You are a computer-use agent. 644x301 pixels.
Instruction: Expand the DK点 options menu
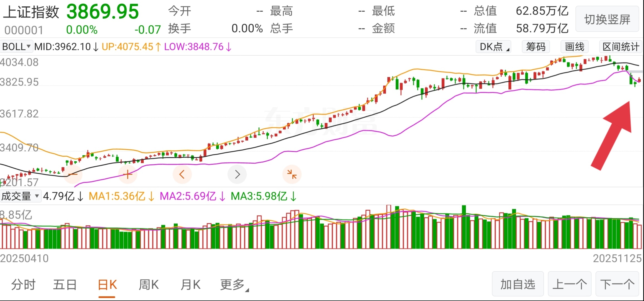tap(493, 47)
